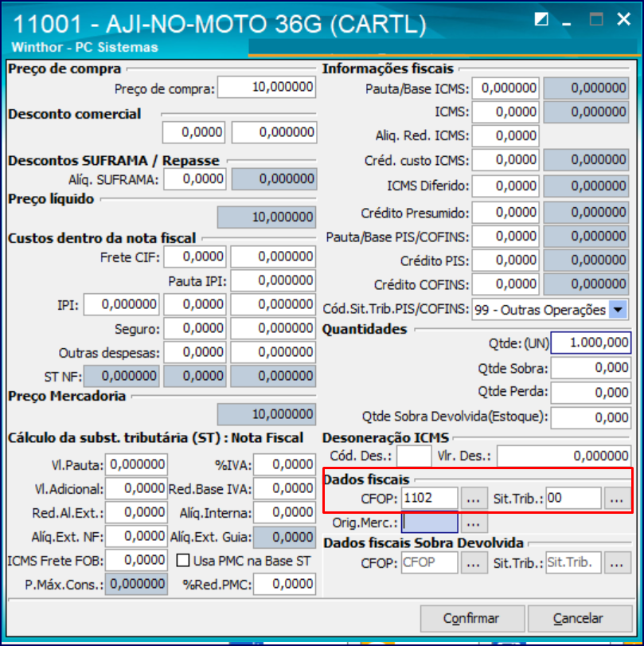Click the Crédito PIS percent field
The height and width of the screenshot is (646, 644).
click(505, 260)
